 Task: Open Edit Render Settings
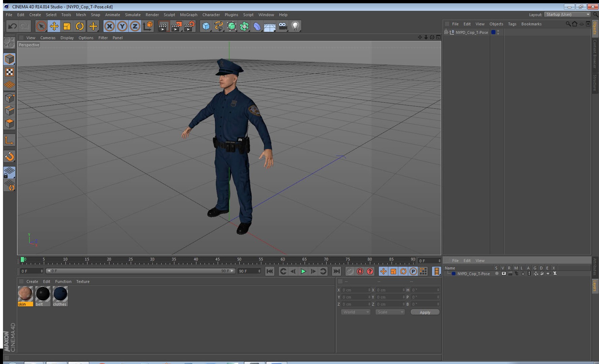pyautogui.click(x=189, y=26)
